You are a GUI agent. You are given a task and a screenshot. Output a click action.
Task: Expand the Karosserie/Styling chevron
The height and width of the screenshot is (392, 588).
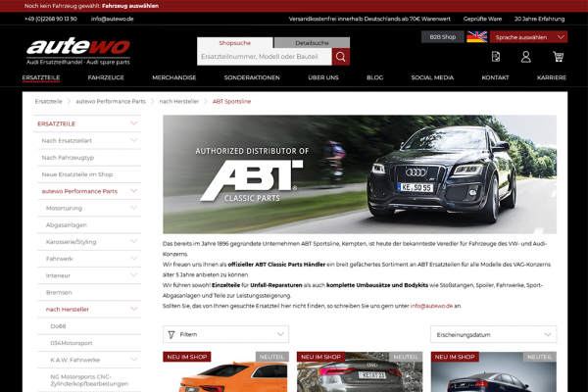tap(133, 242)
